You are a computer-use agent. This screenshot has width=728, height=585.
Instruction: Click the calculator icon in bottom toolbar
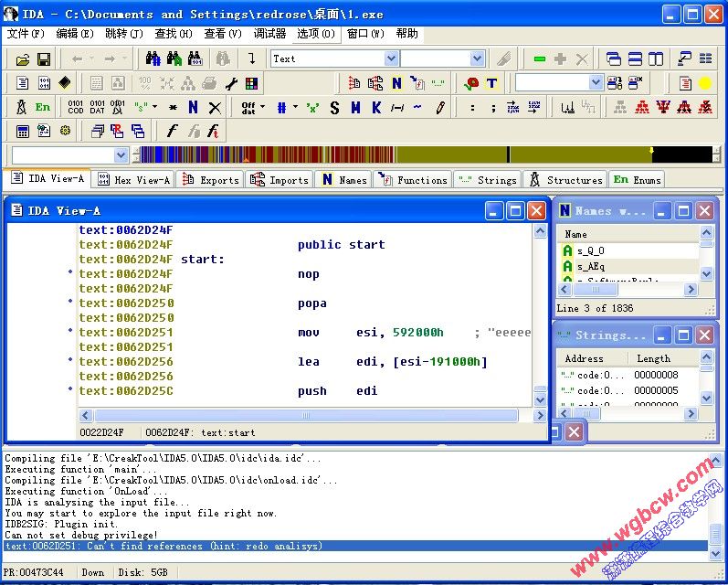(x=22, y=132)
